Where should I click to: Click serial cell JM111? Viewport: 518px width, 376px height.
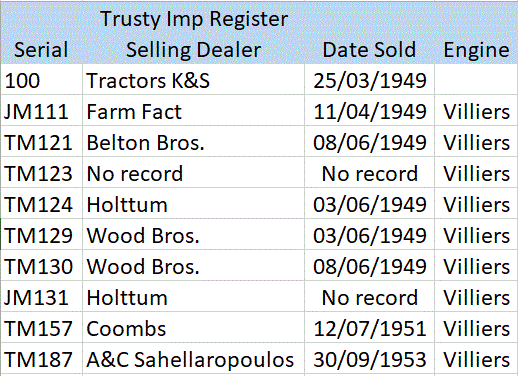(x=41, y=111)
